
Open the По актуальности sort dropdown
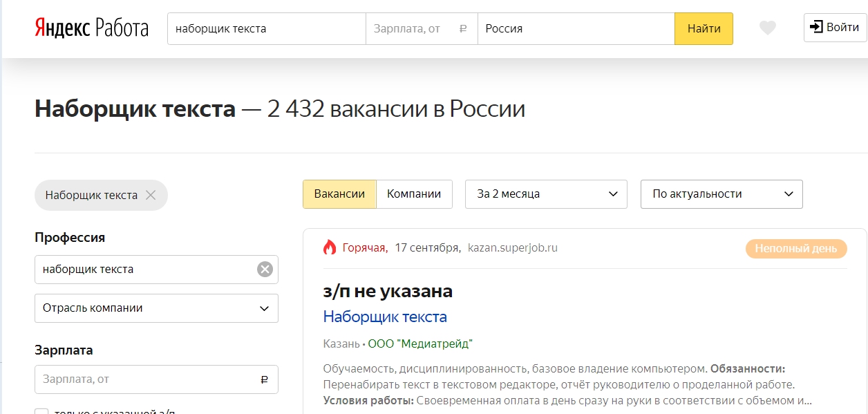(x=722, y=194)
